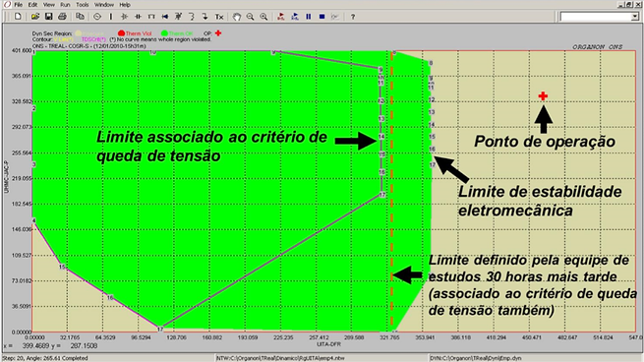This screenshot has width=644, height=362.
Task: Open the File menu
Action: 19,5
